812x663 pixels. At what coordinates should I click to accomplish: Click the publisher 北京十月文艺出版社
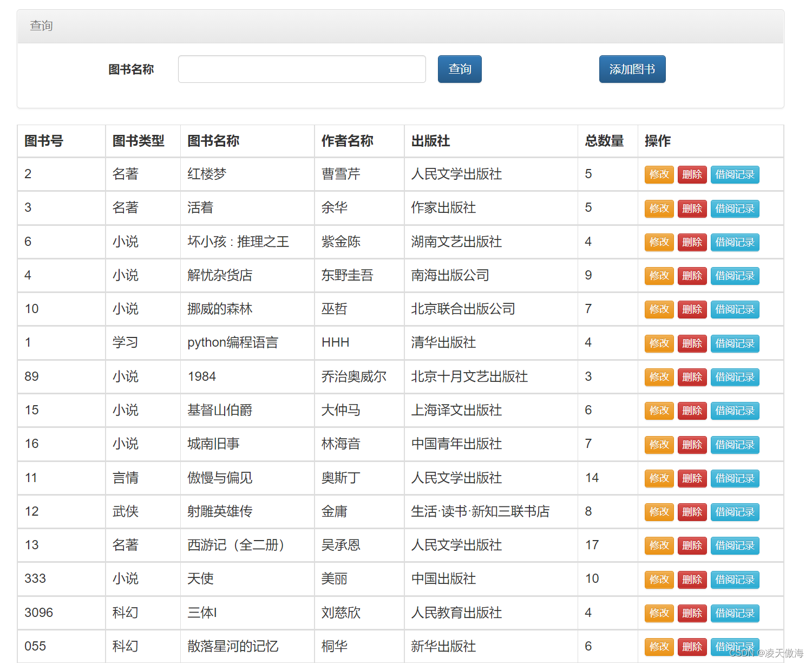470,376
